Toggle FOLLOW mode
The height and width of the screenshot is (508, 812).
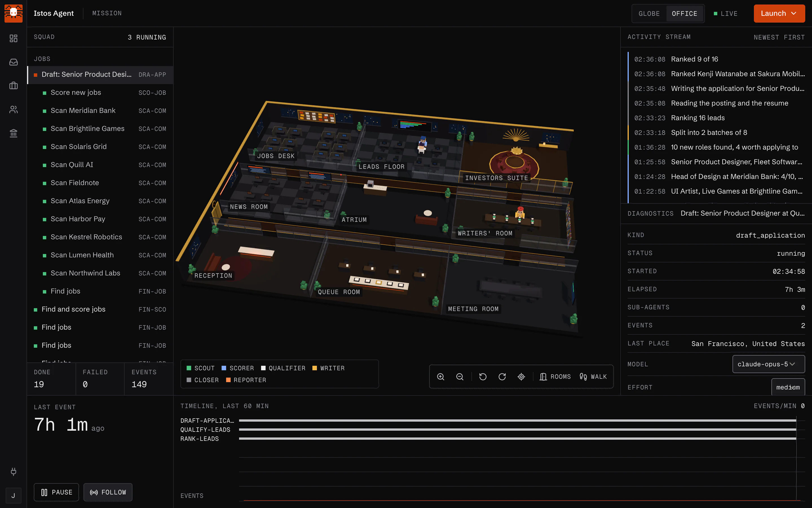(108, 492)
